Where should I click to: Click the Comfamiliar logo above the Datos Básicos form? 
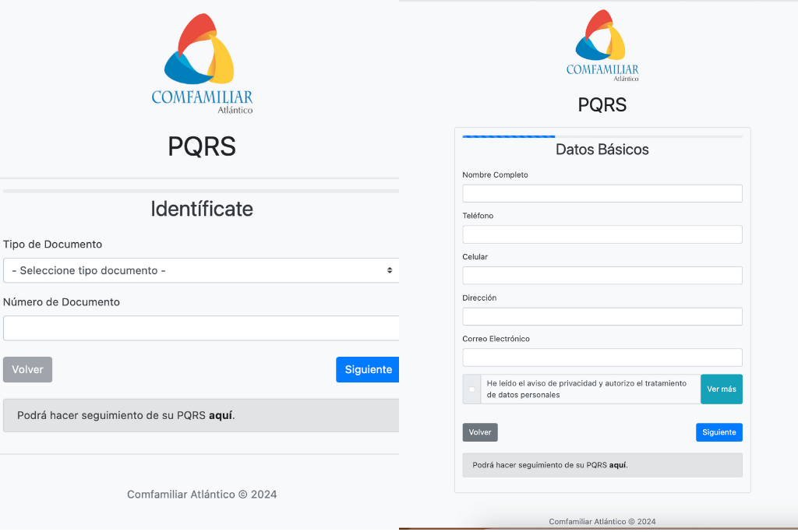tap(602, 46)
